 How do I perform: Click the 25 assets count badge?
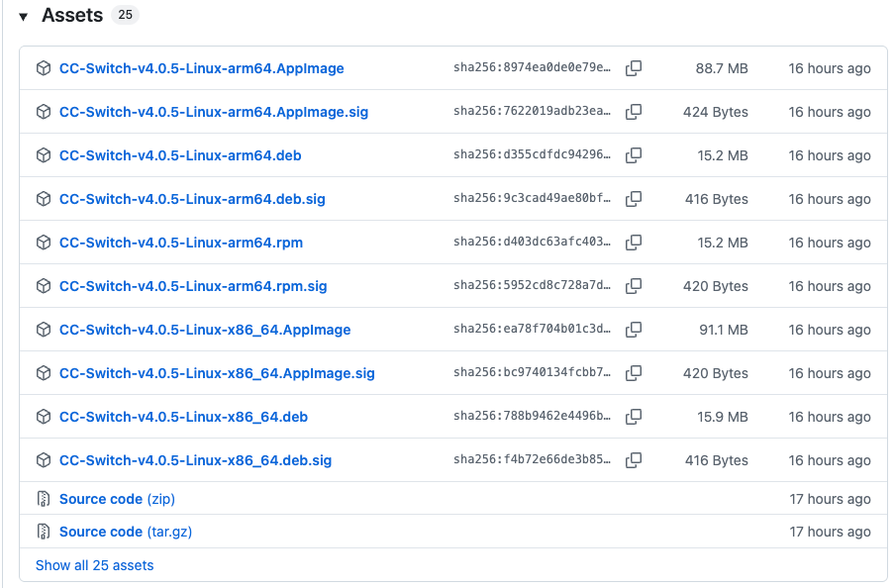[x=125, y=15]
